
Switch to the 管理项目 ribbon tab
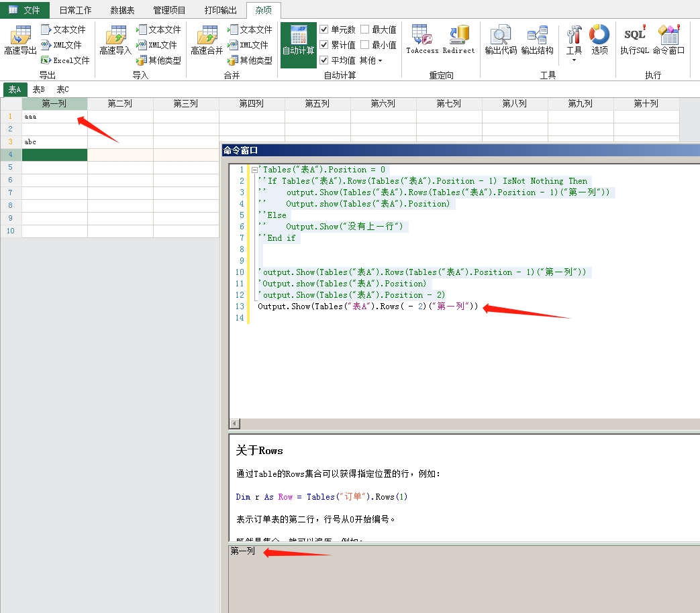click(169, 10)
